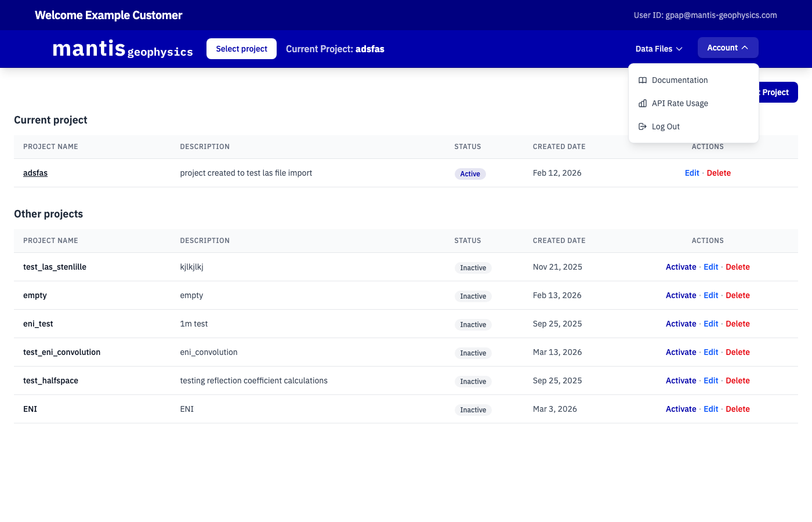Edit the adsfas project
Screen dimensions: 812x522
pos(692,173)
